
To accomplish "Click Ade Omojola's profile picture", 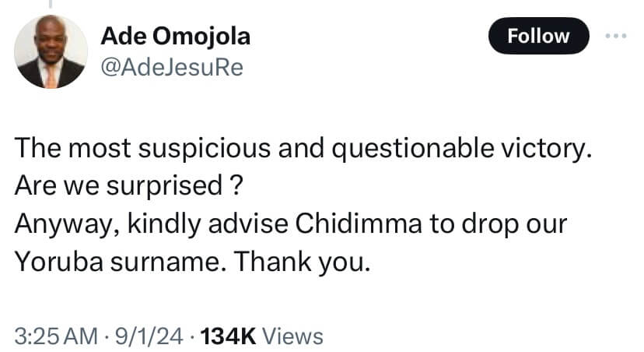I will [x=51, y=51].
